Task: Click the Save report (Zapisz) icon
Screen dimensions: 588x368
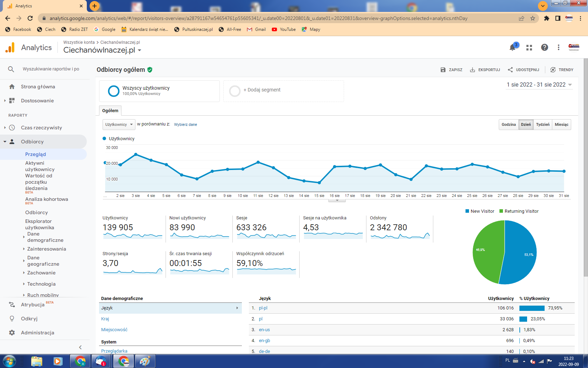Action: point(443,70)
